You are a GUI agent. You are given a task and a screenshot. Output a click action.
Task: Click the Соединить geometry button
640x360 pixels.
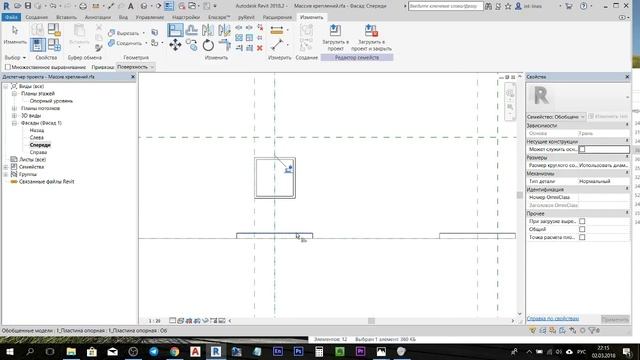click(x=125, y=43)
